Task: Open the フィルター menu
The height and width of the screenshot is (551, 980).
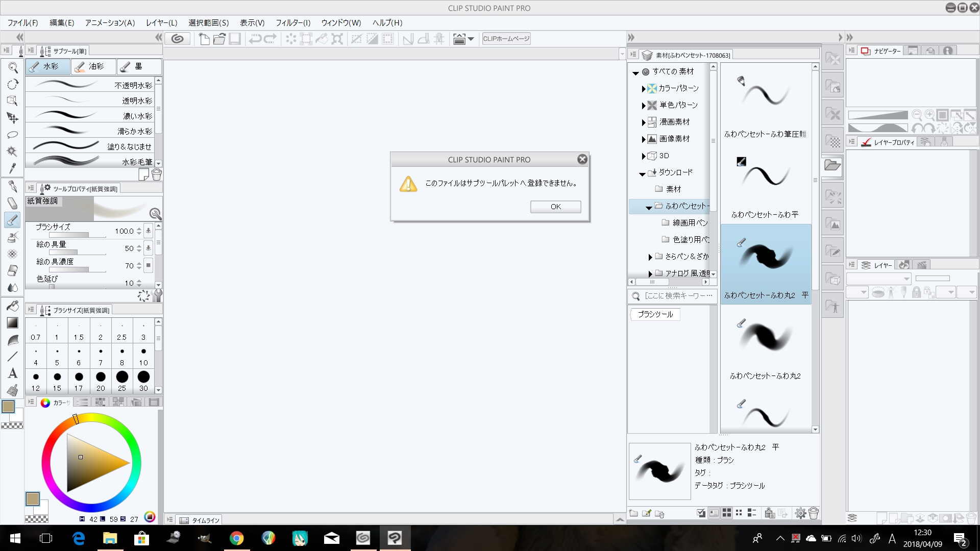Action: (x=292, y=22)
